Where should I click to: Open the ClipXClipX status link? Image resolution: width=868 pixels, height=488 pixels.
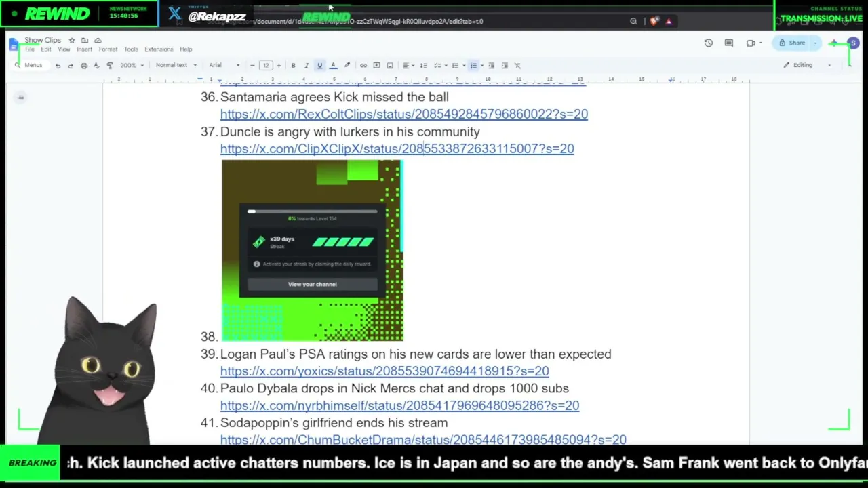pos(397,148)
